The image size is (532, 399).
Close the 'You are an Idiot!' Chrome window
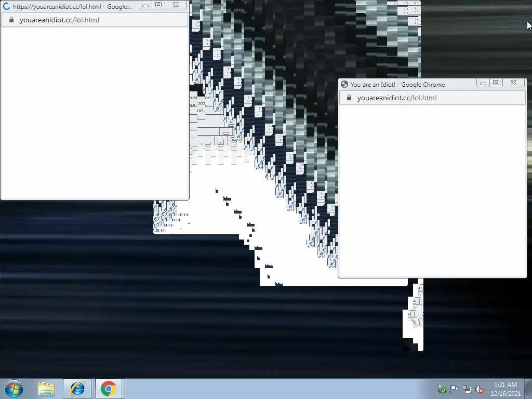514,83
